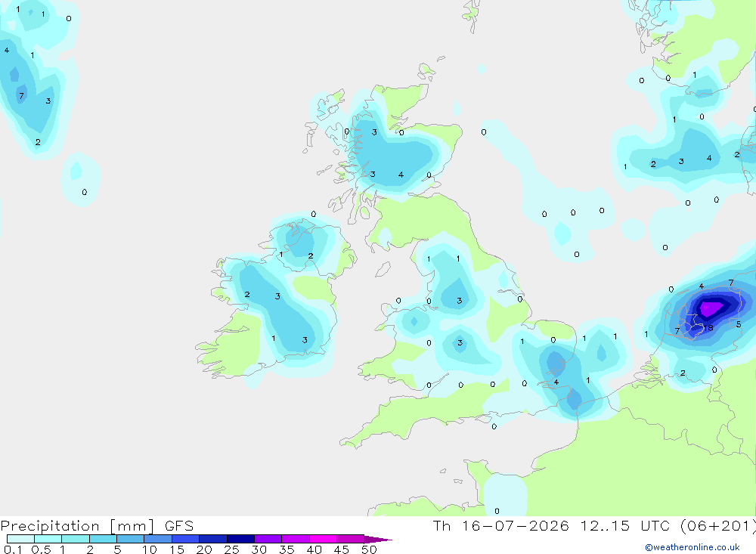756x554 pixels.
Task: Select the 25–30 mm dark navy swatch
Action: [240, 539]
